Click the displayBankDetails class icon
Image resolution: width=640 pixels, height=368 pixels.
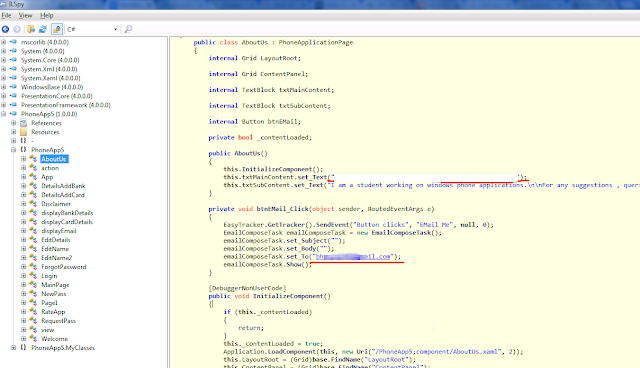[x=33, y=213]
